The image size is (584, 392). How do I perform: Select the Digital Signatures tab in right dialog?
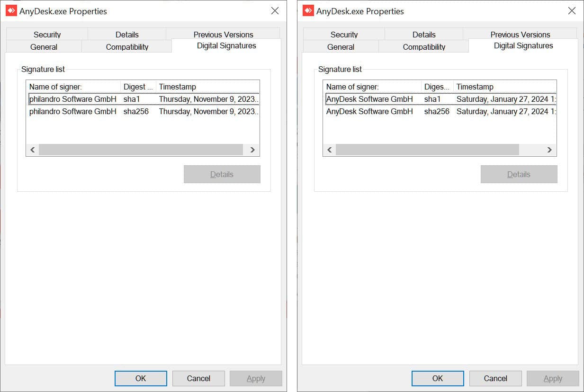click(x=523, y=45)
